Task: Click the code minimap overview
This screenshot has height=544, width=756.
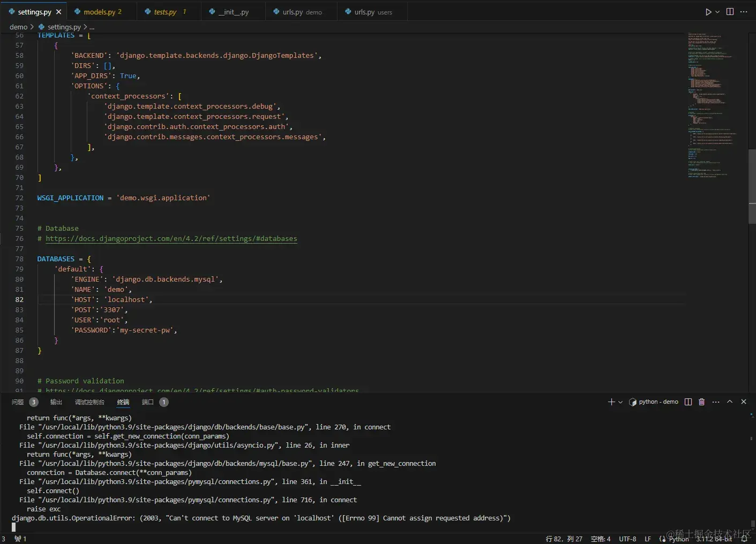Action: (713, 107)
